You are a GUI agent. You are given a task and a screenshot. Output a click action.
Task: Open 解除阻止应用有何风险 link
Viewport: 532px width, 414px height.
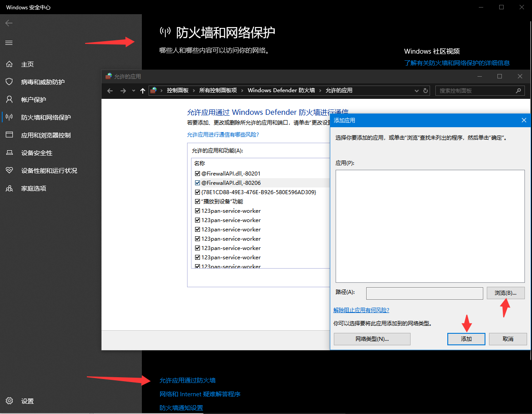point(361,310)
